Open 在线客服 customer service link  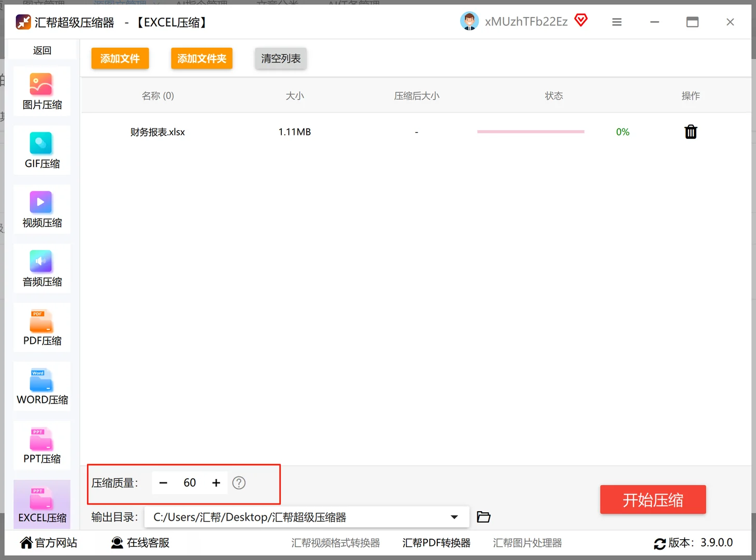[139, 542]
